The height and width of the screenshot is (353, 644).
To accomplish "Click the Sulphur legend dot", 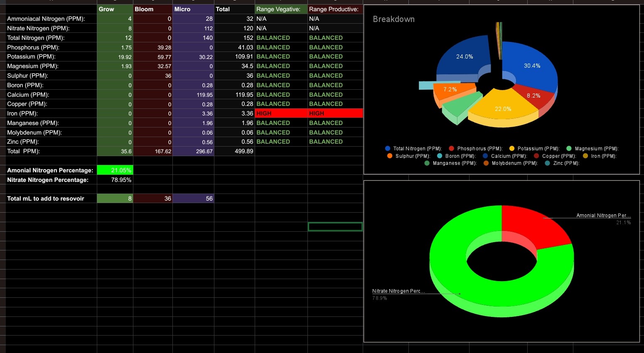I will pos(390,156).
